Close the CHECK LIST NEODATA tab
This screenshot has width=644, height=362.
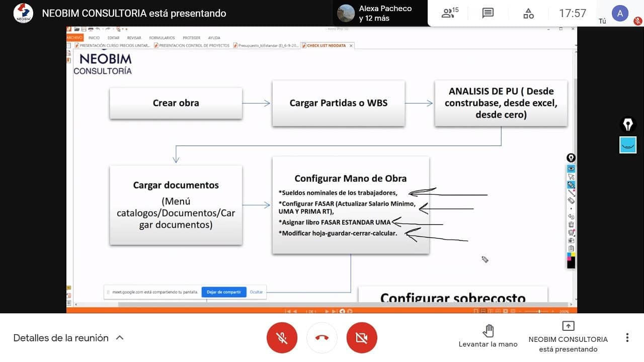351,45
